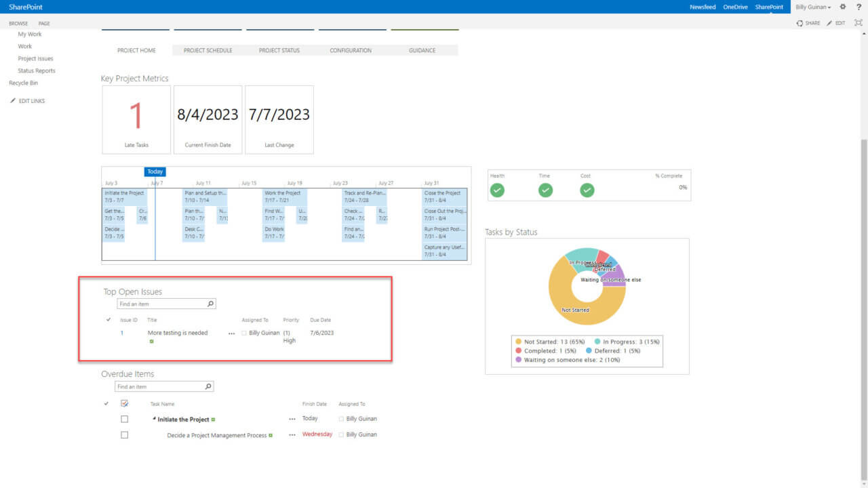Open issue ID 1 link
This screenshot has width=868, height=488.
click(x=122, y=333)
